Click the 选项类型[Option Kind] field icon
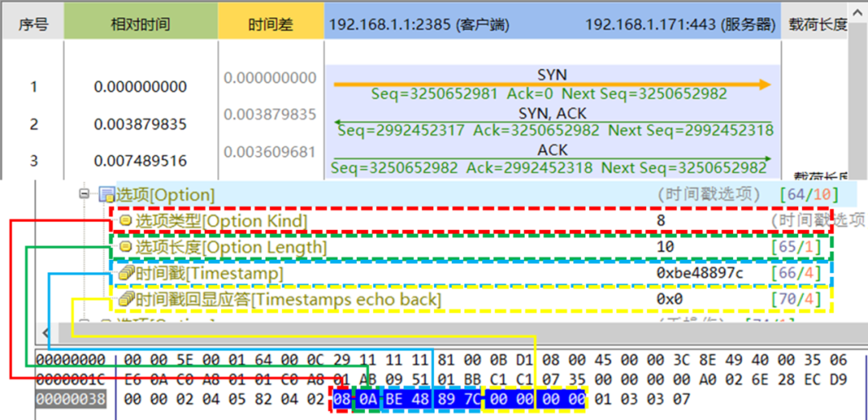 (x=125, y=221)
